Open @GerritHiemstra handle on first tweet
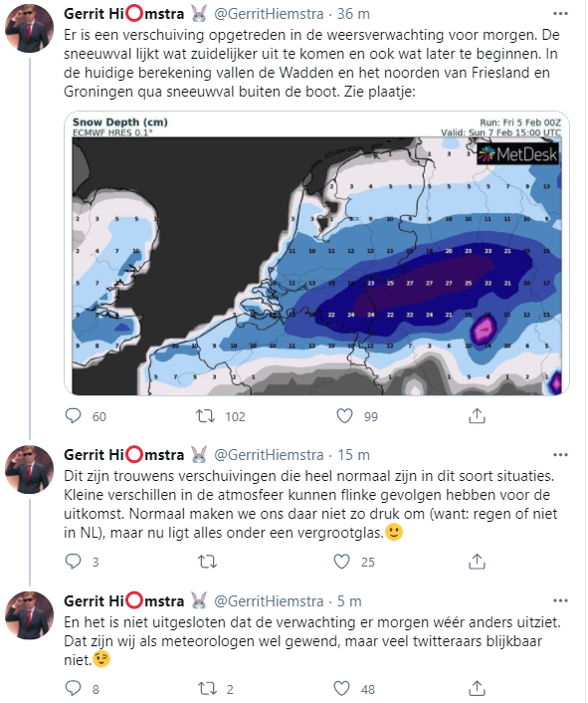 coord(269,14)
